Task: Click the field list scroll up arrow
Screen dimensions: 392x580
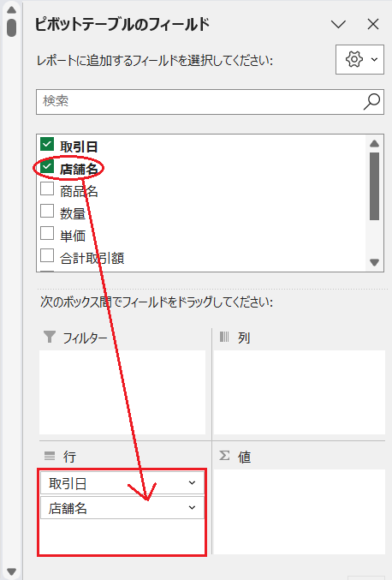Action: click(x=374, y=144)
